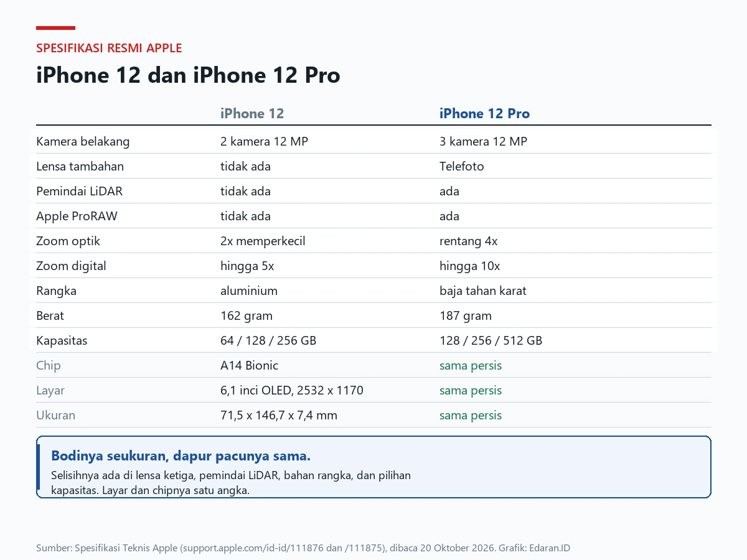
Task: Select the 'Berat' row label
Action: [x=50, y=315]
